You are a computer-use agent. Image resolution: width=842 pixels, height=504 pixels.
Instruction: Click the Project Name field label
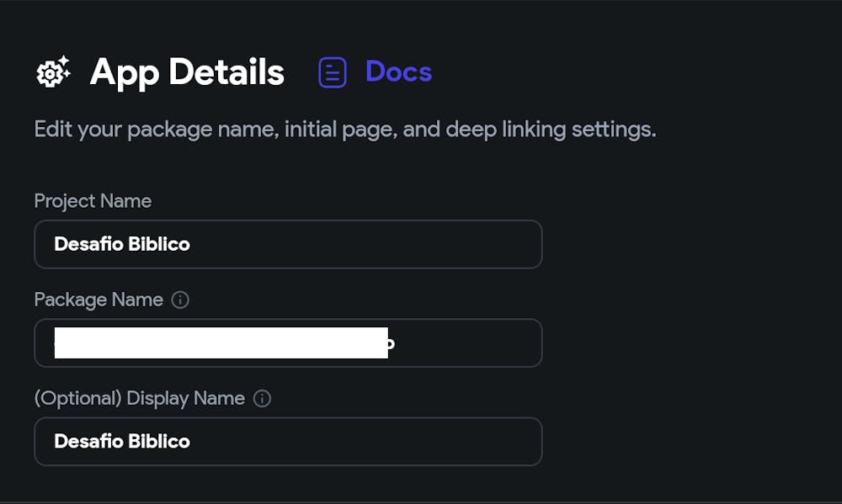point(93,201)
